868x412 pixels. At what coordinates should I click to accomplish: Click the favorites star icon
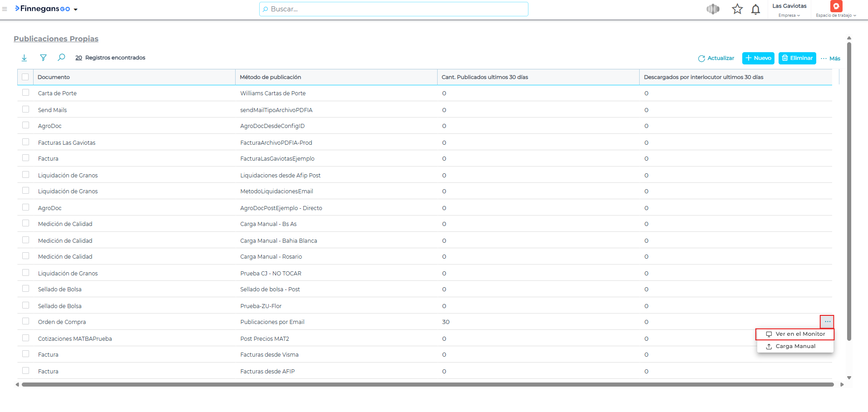[737, 9]
